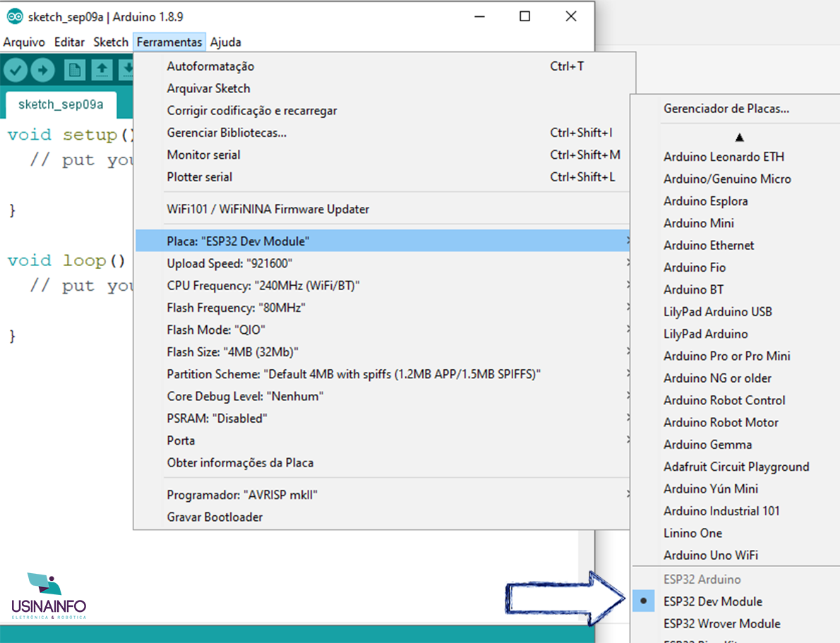Screen dimensions: 840x643
Task: Expand the Flash Mode "QIO" submenu
Action: pos(382,330)
